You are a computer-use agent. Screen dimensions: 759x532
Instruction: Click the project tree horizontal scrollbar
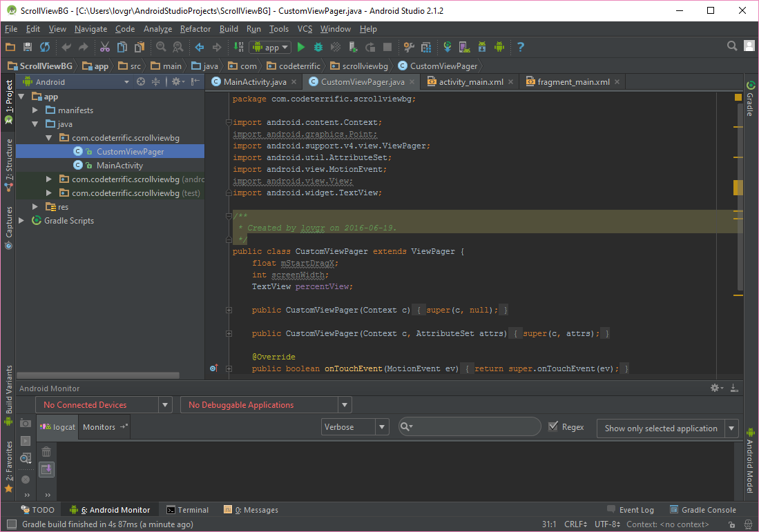click(98, 375)
